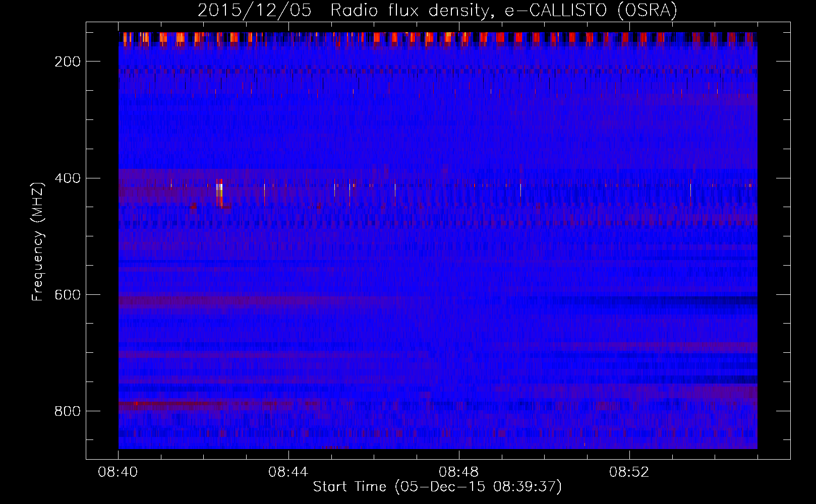This screenshot has width=816, height=504.
Task: Click the 200 frequency tick label
Action: pyautogui.click(x=68, y=61)
